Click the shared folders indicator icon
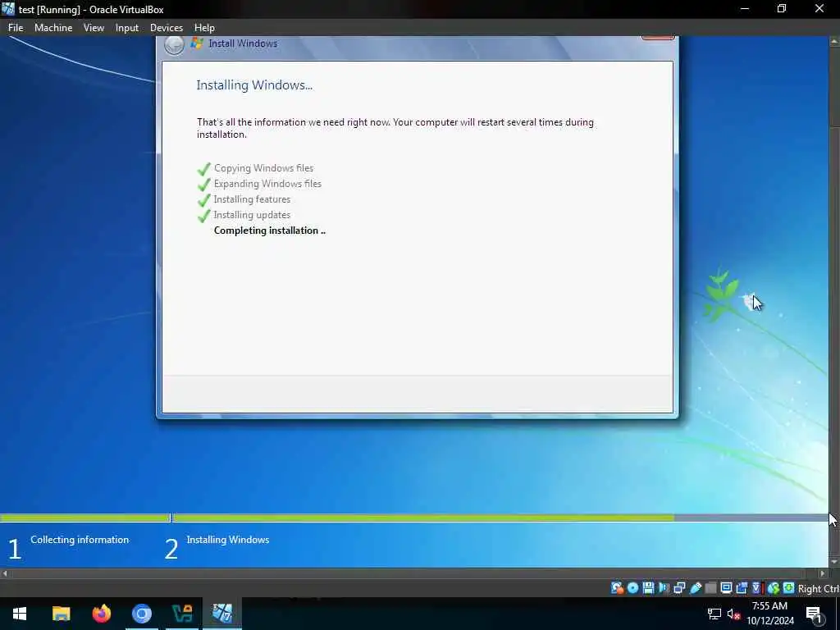The width and height of the screenshot is (840, 630). 711,588
